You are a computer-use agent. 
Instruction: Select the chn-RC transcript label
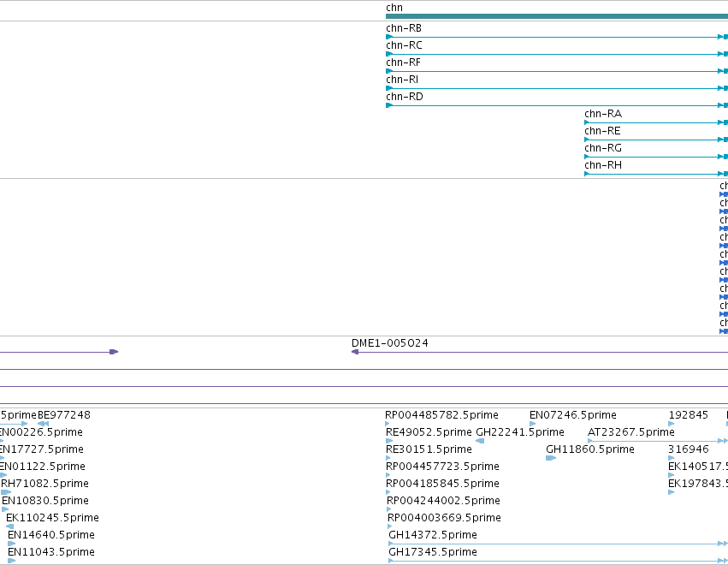point(404,45)
